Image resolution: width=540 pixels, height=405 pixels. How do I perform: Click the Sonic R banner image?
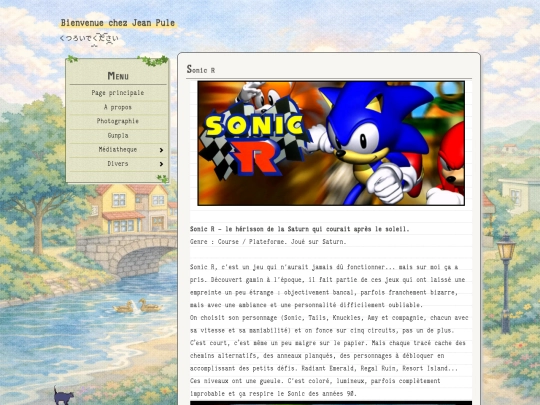(x=331, y=143)
